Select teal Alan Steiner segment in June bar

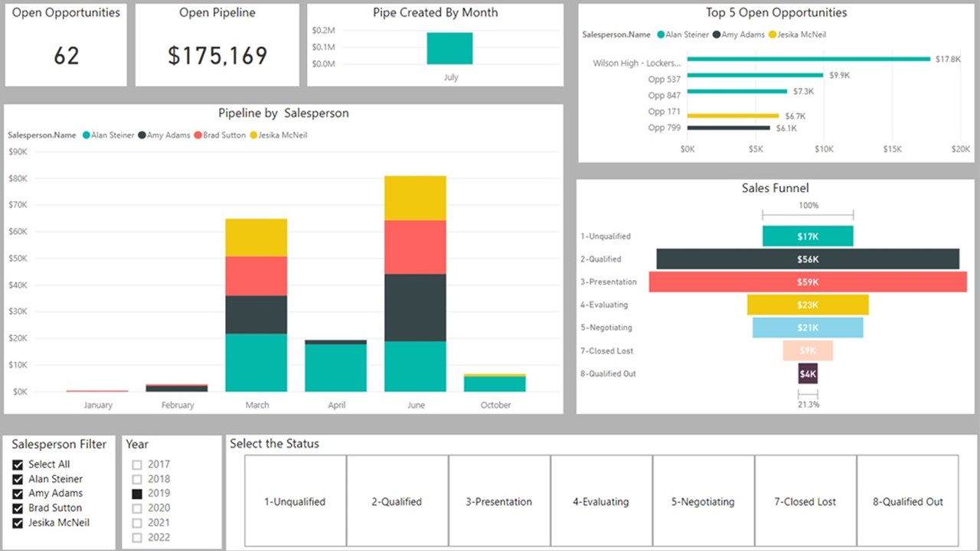tap(416, 367)
